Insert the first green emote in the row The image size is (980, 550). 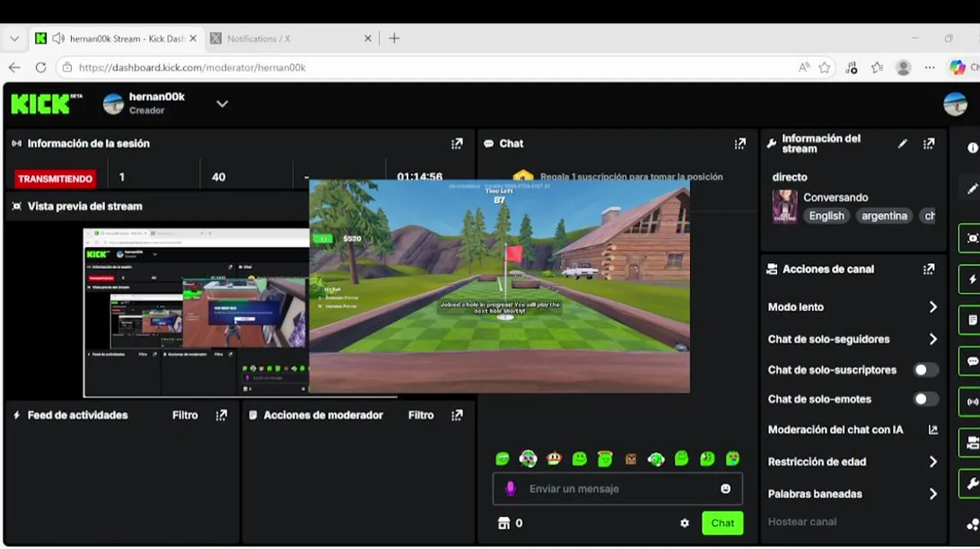(x=502, y=458)
